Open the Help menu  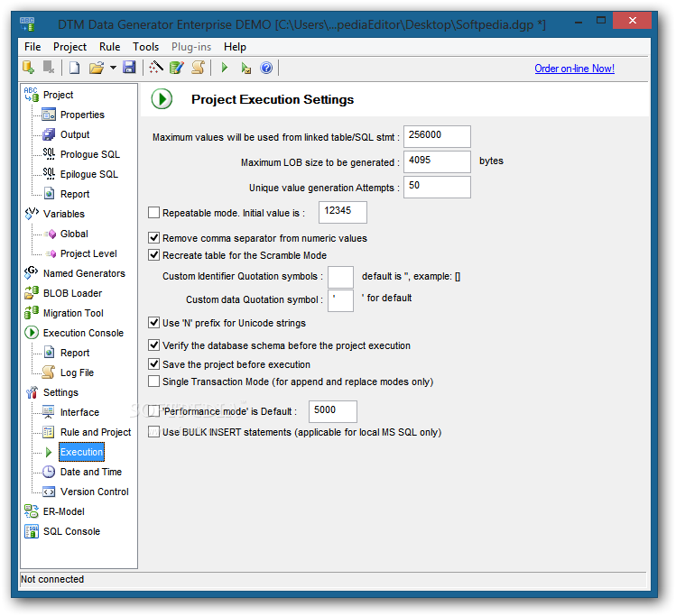point(235,47)
